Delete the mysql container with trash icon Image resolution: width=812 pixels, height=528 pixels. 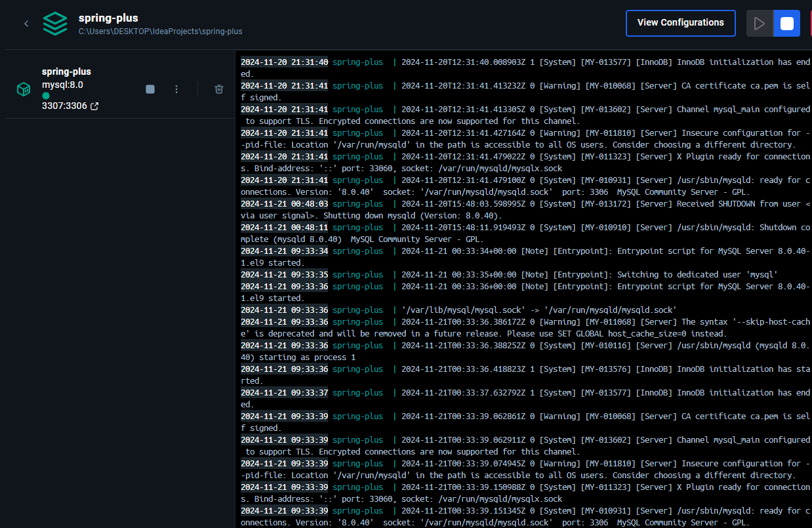[219, 89]
